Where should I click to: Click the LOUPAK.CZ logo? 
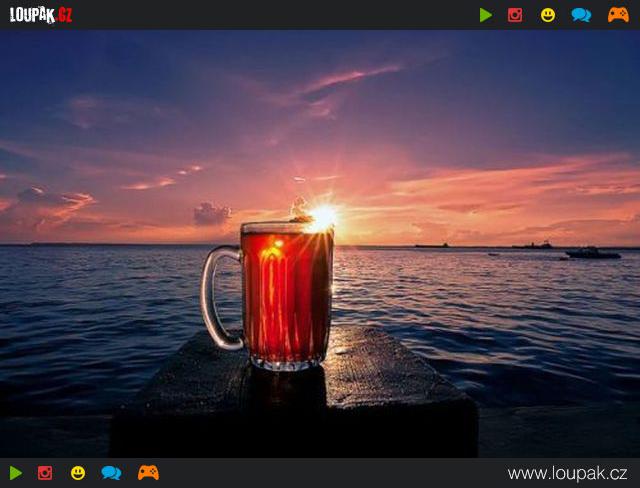click(x=41, y=15)
